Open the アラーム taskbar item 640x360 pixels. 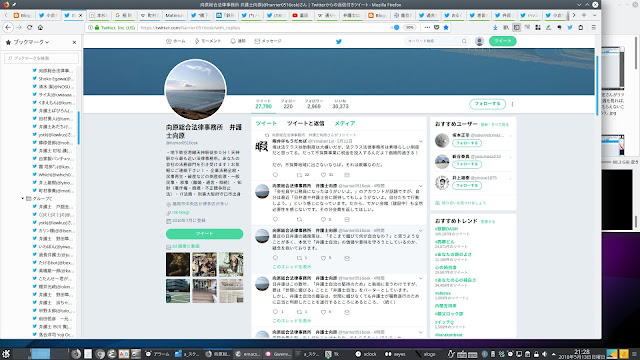(x=158, y=354)
